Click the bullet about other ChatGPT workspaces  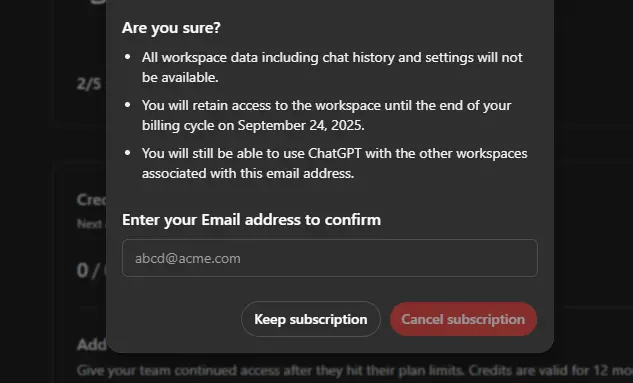click(x=335, y=163)
